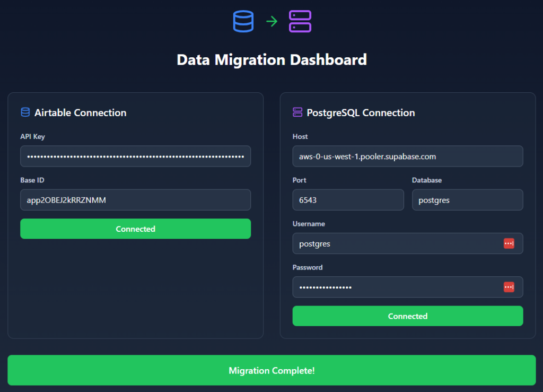
Task: Focus the Airtable API Key field
Action: click(x=135, y=156)
